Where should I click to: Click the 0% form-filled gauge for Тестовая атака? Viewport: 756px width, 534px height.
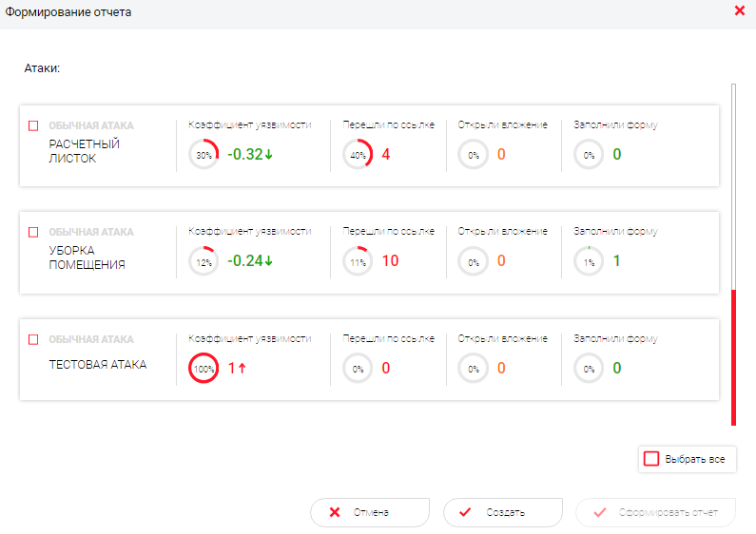(589, 368)
